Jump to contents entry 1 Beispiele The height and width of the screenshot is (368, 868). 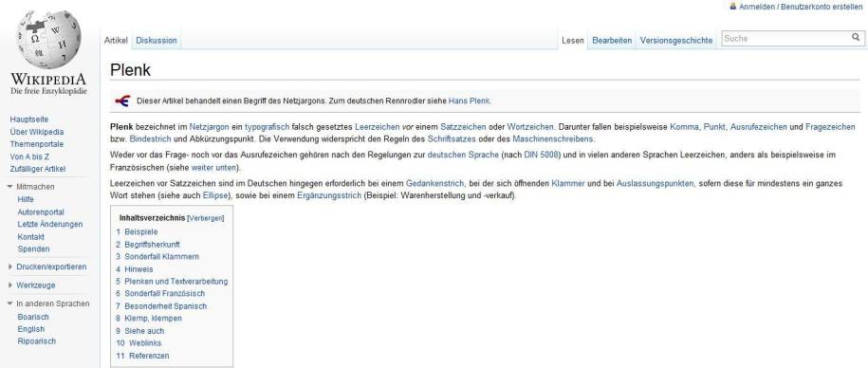tap(137, 231)
